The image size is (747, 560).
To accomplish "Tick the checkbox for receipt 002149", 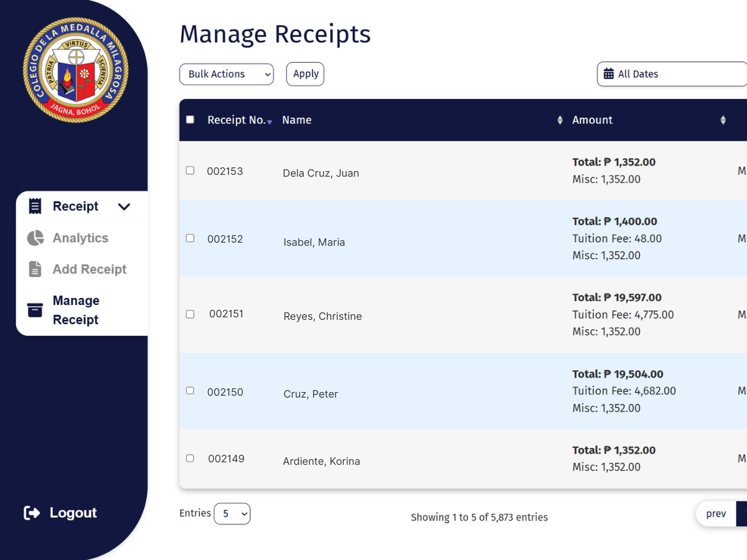I will pos(190,458).
